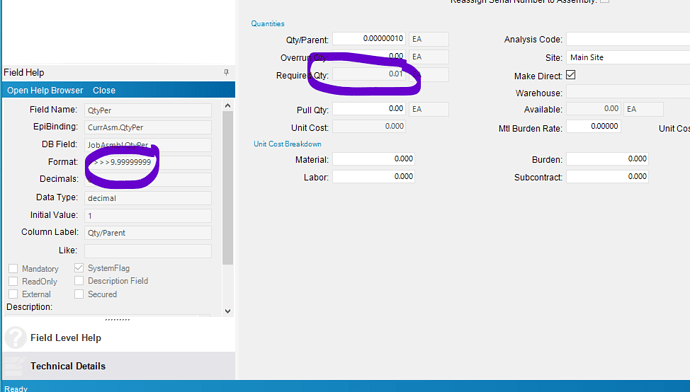Click the Column Label box Qty/Parent
The image size is (690, 392).
(148, 233)
